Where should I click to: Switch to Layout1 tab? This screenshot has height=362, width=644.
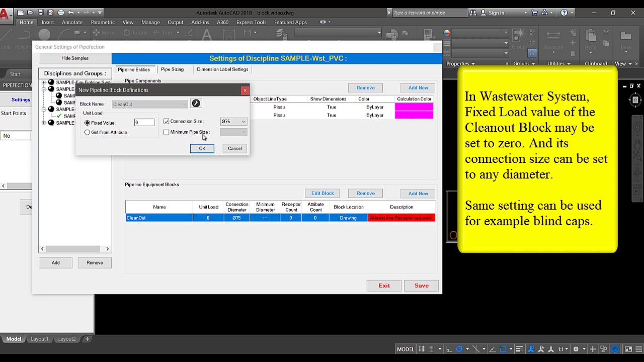pyautogui.click(x=39, y=339)
